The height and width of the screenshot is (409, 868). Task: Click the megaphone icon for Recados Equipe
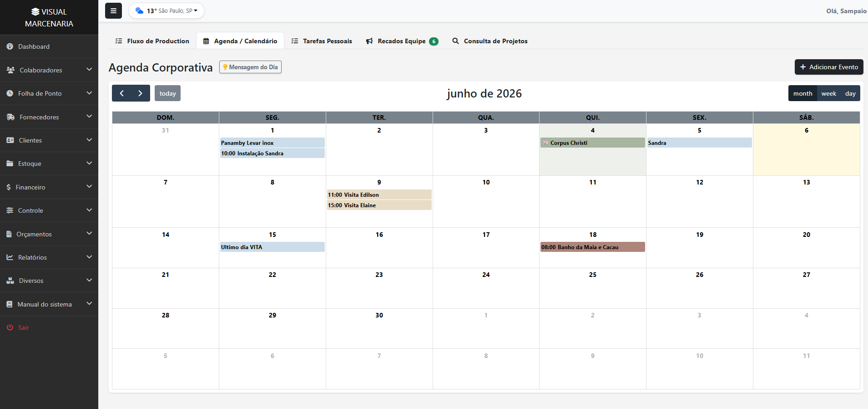(x=369, y=41)
